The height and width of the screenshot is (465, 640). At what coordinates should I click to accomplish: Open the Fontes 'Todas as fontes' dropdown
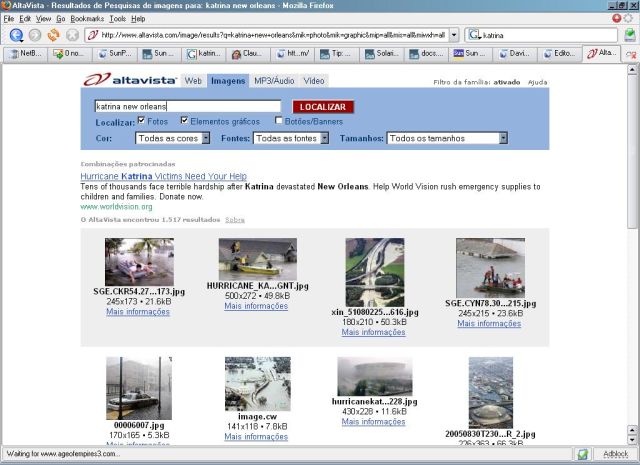pos(291,138)
